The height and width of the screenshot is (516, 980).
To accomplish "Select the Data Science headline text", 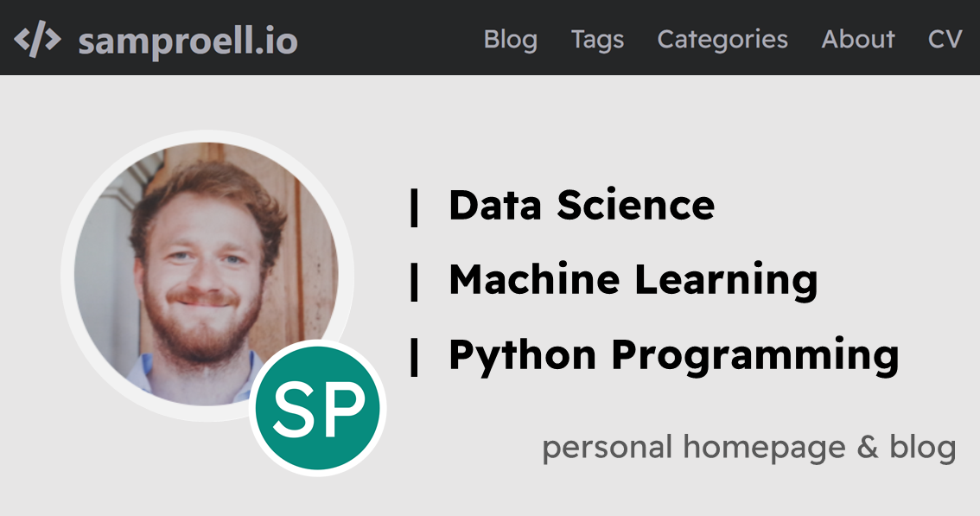I will point(581,205).
